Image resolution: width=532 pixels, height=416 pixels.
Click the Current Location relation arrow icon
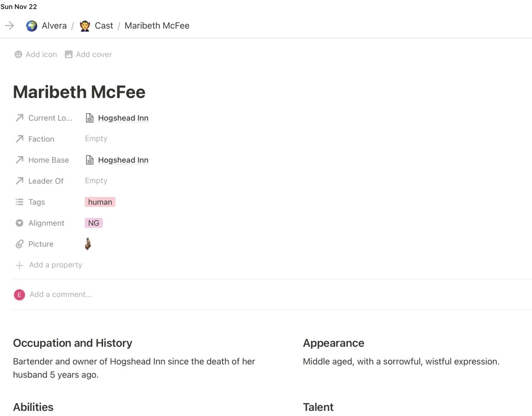(x=19, y=118)
